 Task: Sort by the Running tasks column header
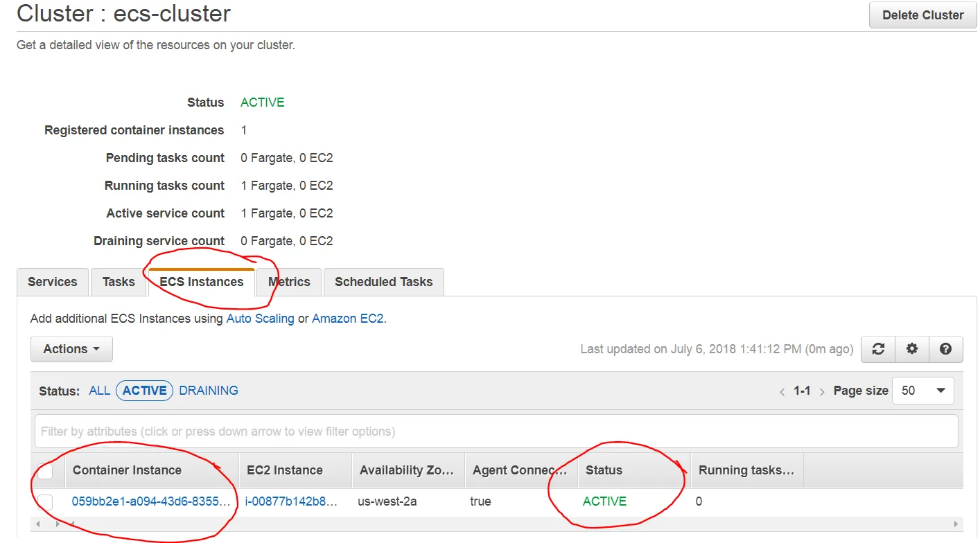pyautogui.click(x=746, y=470)
